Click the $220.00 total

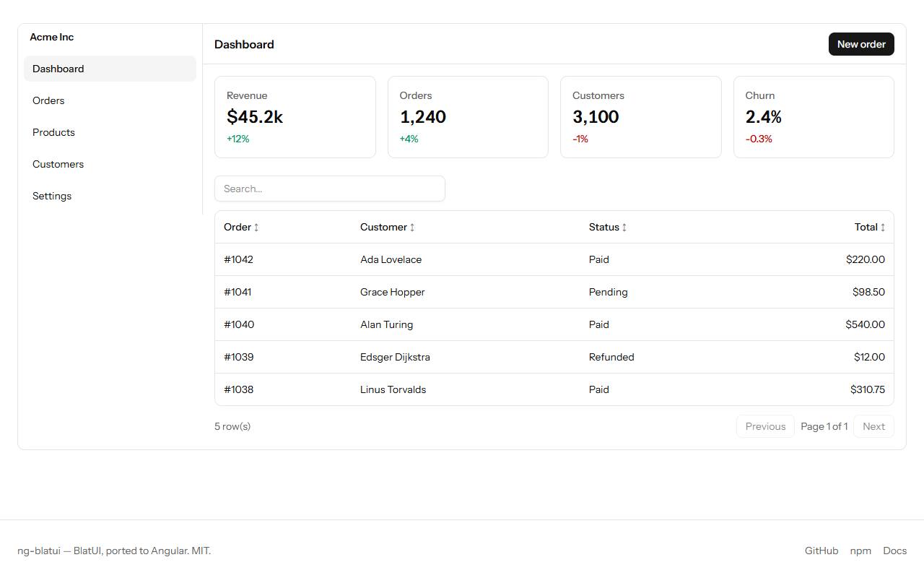pos(866,259)
